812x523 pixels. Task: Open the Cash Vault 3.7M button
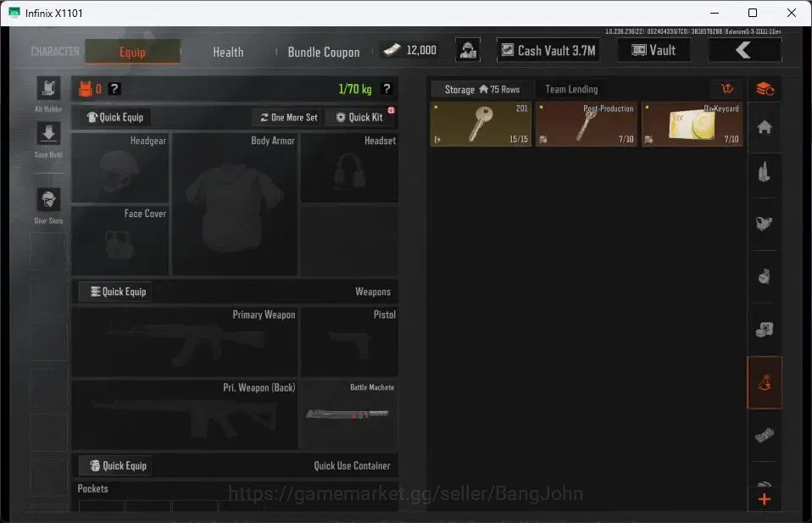coord(548,50)
